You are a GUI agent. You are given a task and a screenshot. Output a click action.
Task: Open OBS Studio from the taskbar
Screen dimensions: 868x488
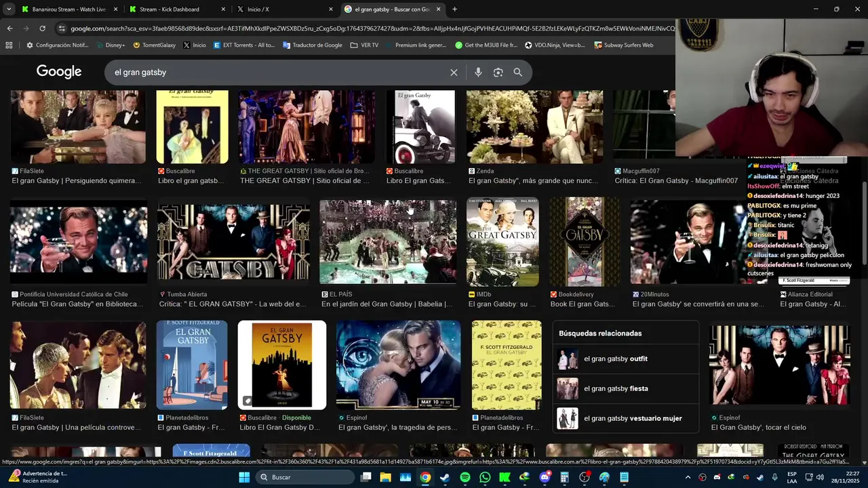tap(585, 477)
